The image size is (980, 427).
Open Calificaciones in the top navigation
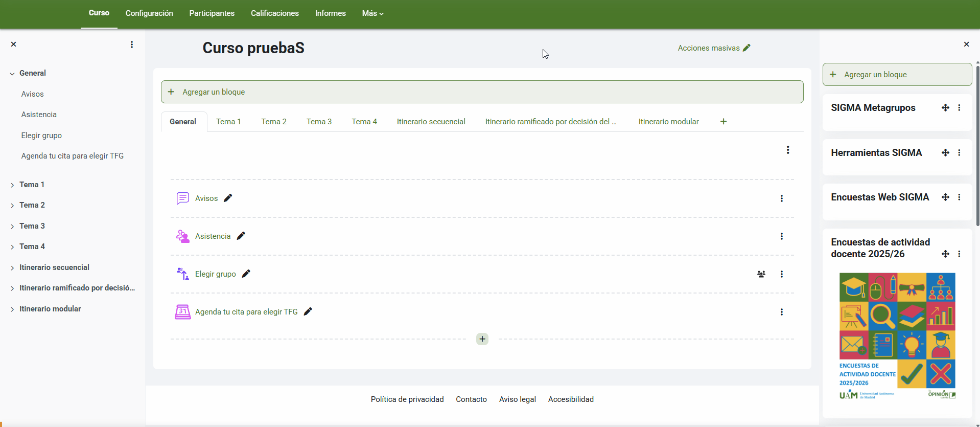tap(274, 13)
